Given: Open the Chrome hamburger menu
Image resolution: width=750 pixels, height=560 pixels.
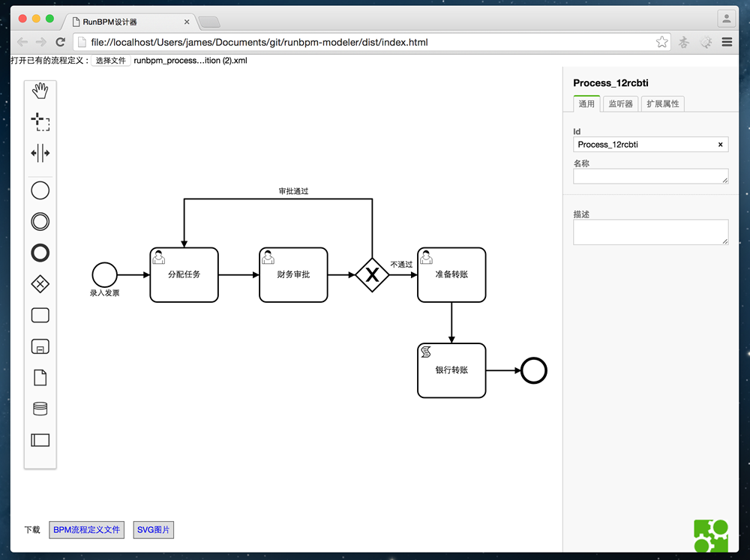Looking at the screenshot, I should click(727, 42).
